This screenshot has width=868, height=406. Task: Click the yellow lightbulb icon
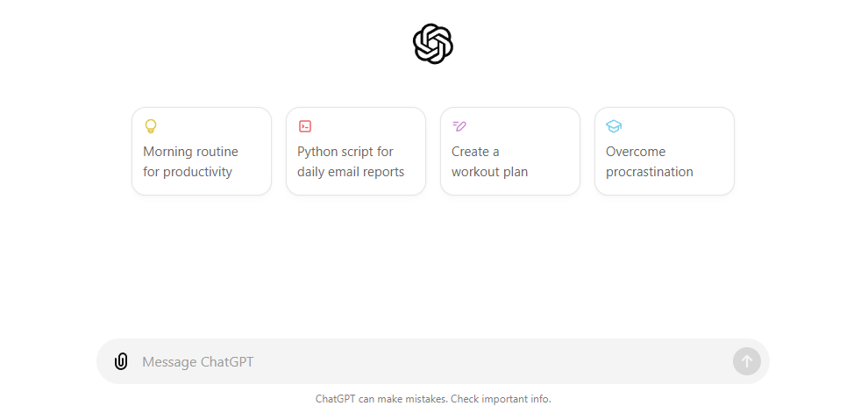tap(151, 126)
